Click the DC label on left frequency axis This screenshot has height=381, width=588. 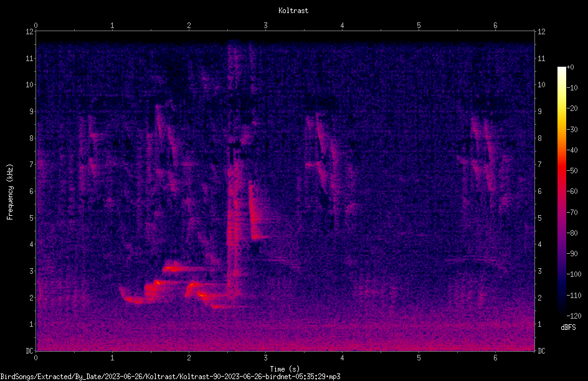click(x=29, y=351)
